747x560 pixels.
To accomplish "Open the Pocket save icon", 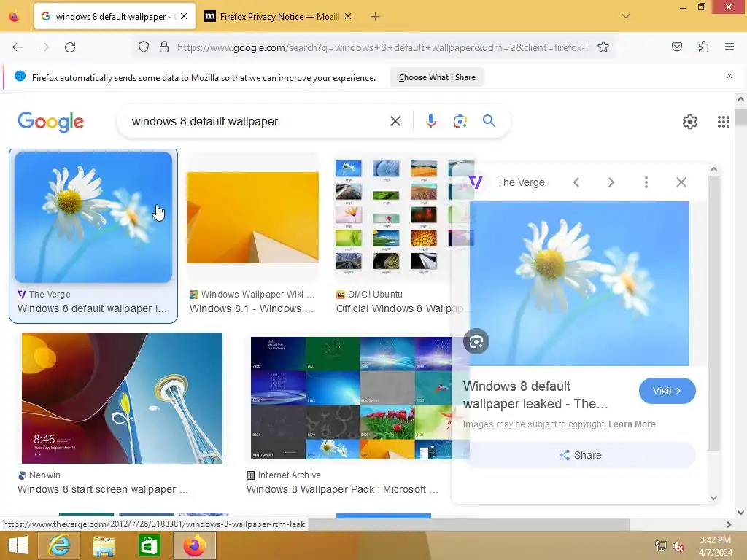I will (x=676, y=47).
